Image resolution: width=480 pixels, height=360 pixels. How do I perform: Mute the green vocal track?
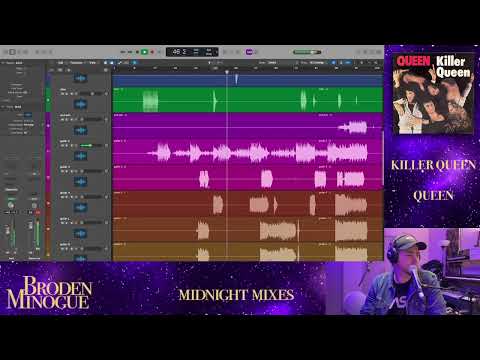coord(62,94)
